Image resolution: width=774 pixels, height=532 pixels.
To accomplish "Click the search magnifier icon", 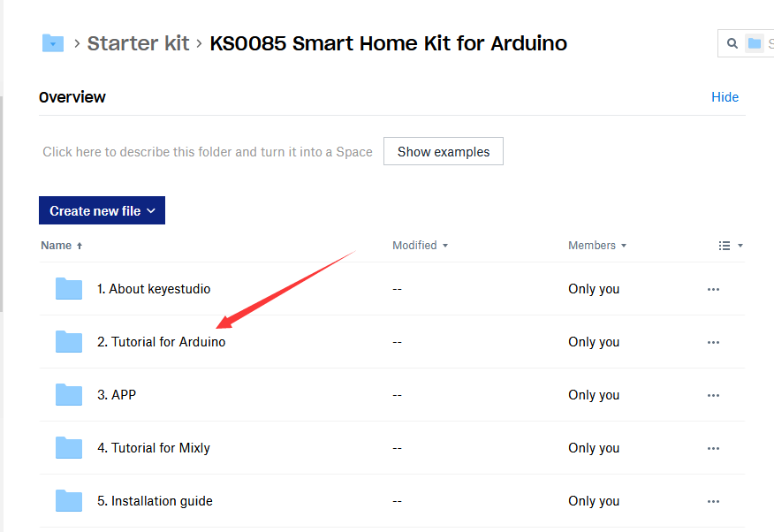I will 732,43.
